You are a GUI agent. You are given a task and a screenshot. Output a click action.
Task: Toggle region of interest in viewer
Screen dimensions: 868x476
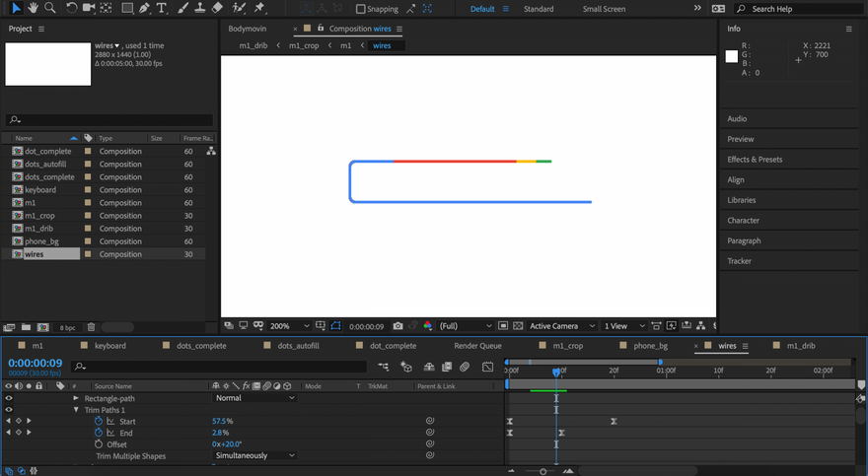[x=503, y=326]
